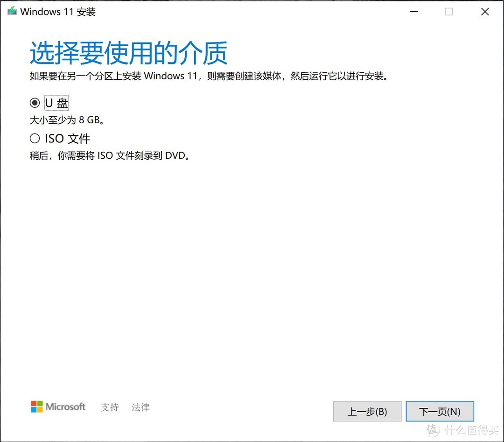Click the green arrow installer icon in title bar
The width and height of the screenshot is (504, 442).
[11, 10]
